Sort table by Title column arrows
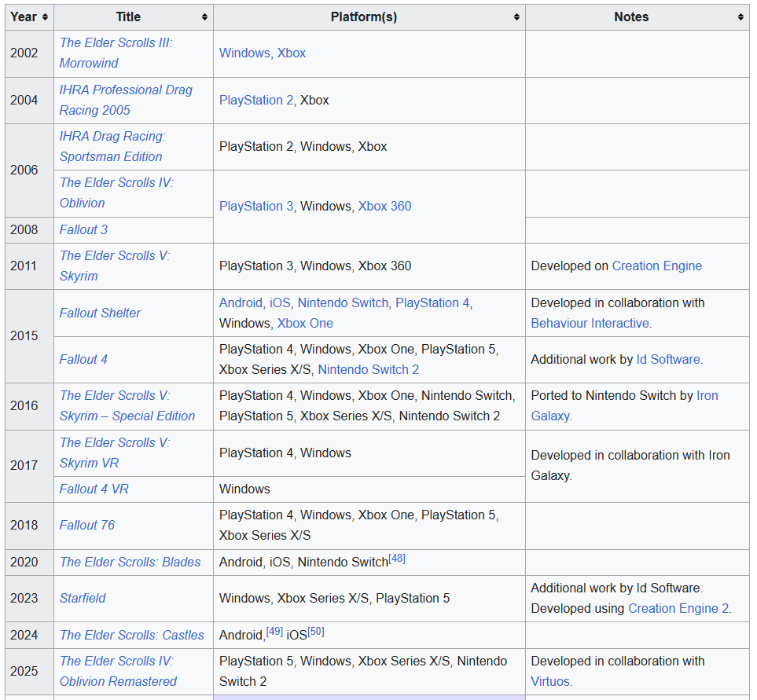This screenshot has height=700, width=757. (x=204, y=16)
